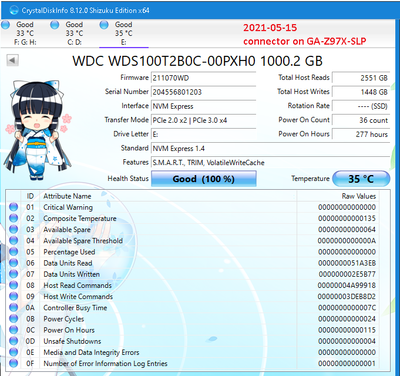Screen dimensions: 400x376
Task: Click the status circle for Critical Warning
Action: point(13,207)
